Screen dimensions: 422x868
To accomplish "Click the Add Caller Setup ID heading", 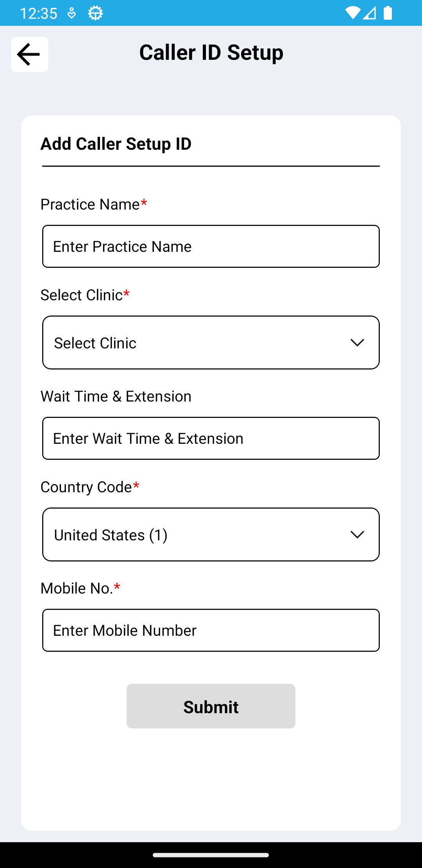I will pos(116,144).
